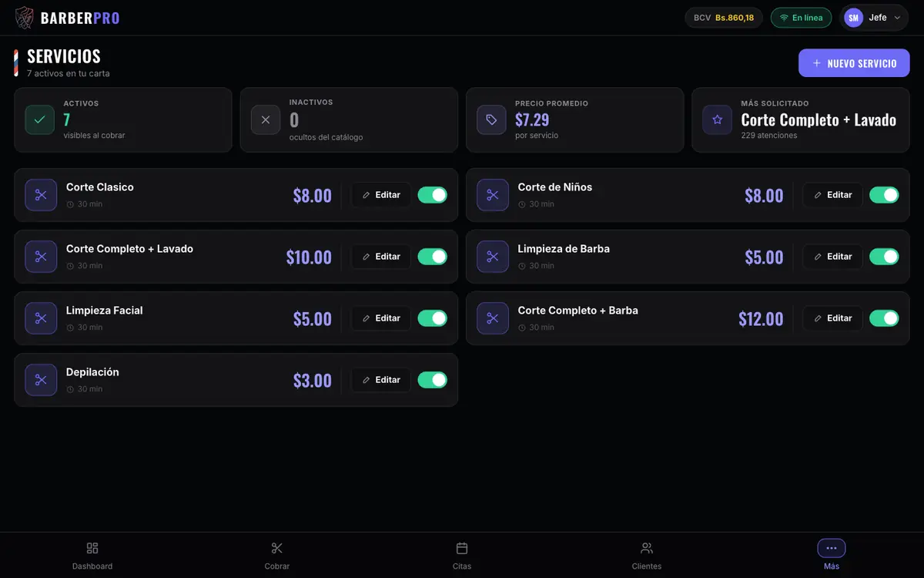This screenshot has width=924, height=578.
Task: Edit the Corte Completo + Lavado service
Action: click(381, 257)
